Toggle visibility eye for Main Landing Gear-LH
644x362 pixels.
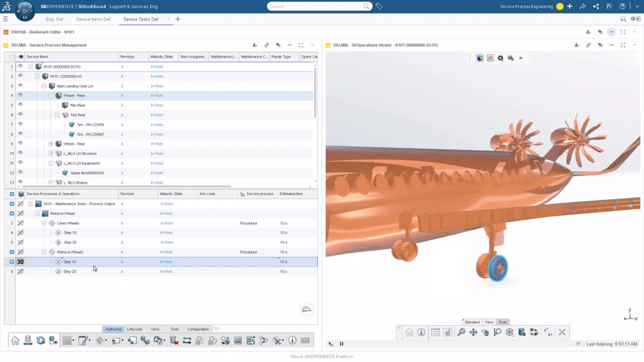[21, 86]
